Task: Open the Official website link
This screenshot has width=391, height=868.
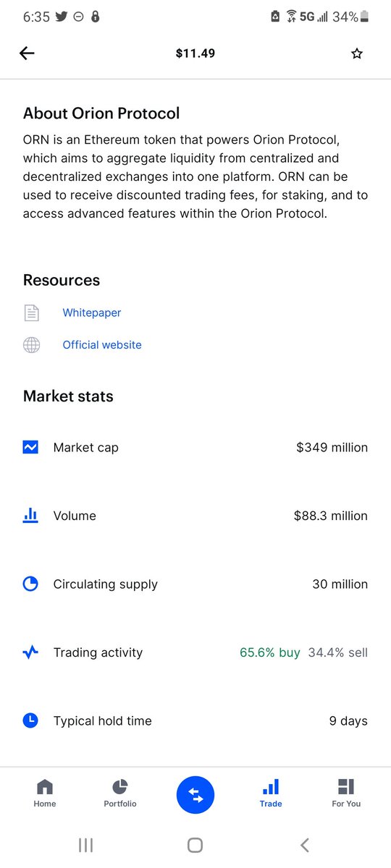Action: click(102, 345)
